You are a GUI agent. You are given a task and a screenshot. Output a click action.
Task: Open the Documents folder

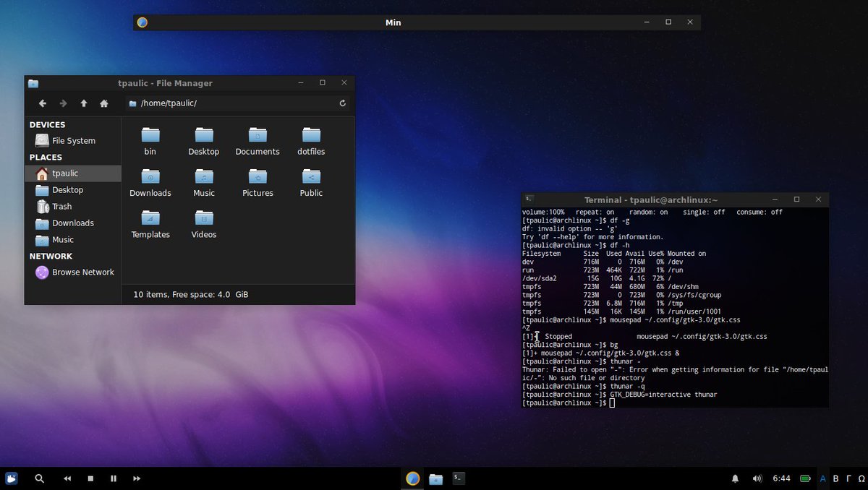click(258, 141)
